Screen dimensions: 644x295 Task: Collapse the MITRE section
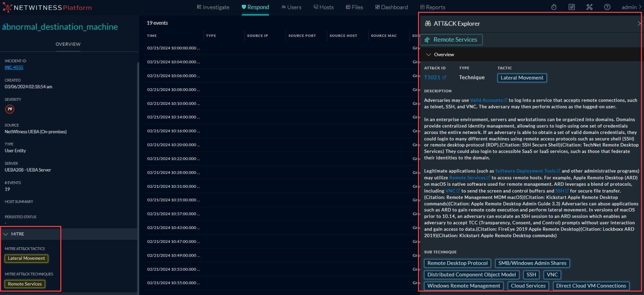[x=6, y=234]
